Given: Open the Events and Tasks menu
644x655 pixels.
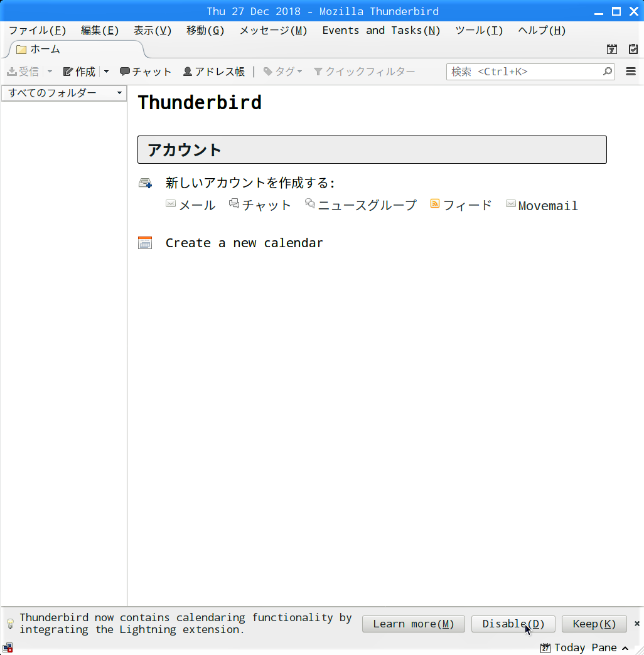Looking at the screenshot, I should click(x=381, y=31).
